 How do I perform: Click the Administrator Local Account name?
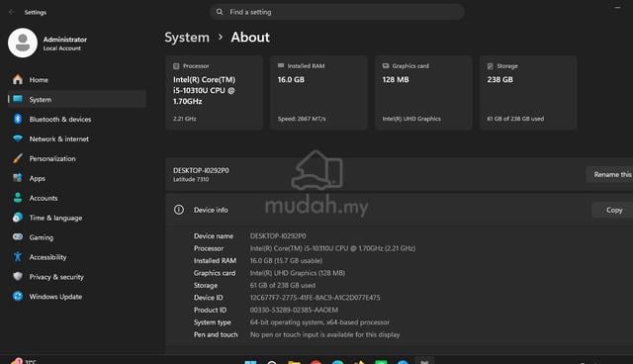click(65, 44)
